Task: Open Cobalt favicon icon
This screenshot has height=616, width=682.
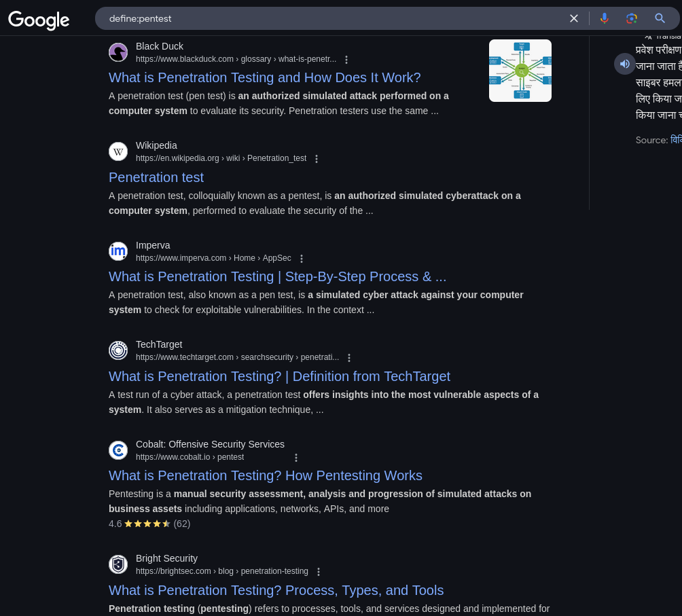Action: tap(118, 450)
